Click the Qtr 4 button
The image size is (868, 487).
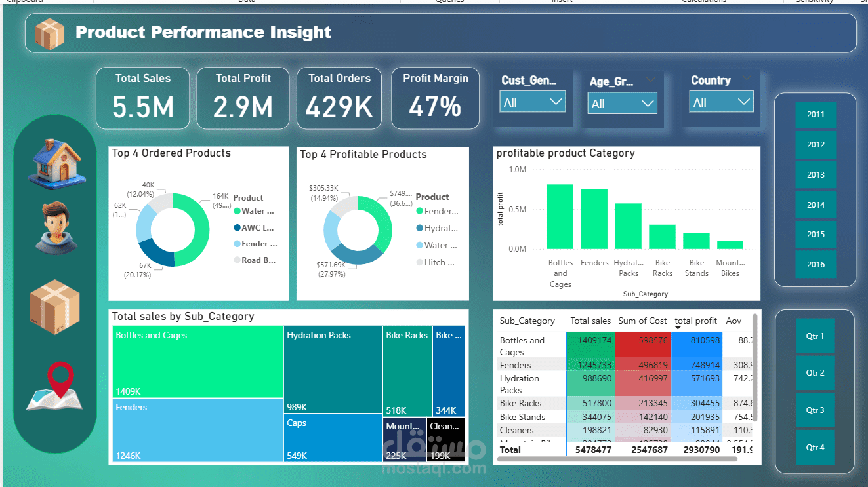[x=815, y=447]
